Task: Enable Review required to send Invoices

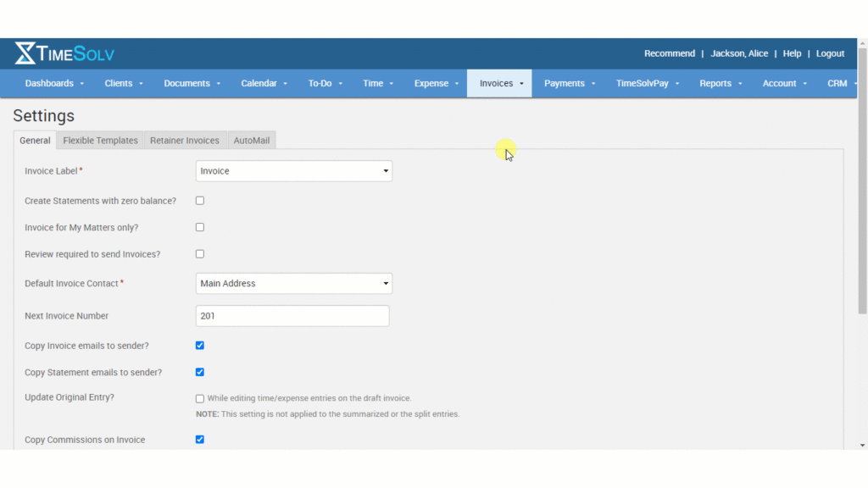Action: [199, 254]
